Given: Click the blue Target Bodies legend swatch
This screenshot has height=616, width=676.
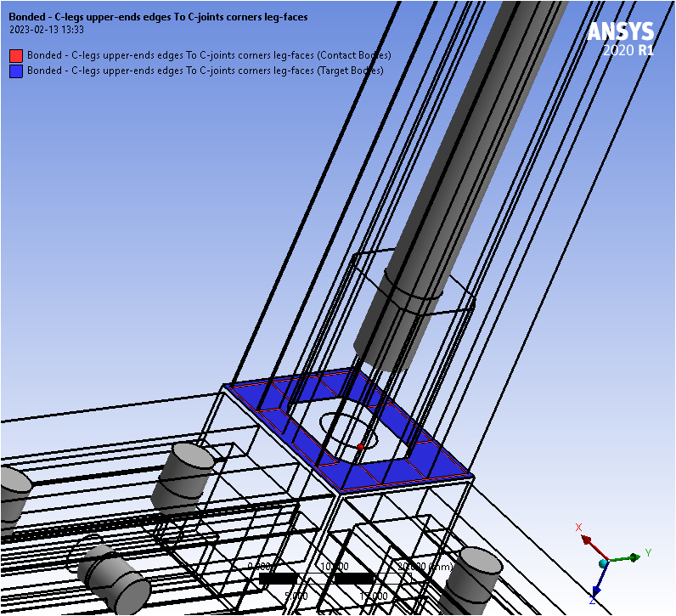Looking at the screenshot, I should click(16, 71).
